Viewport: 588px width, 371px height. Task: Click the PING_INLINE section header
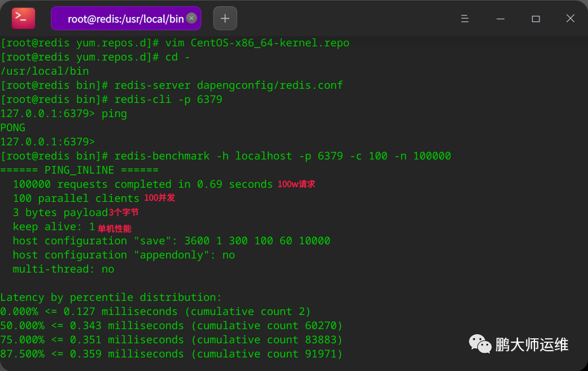[x=80, y=170]
